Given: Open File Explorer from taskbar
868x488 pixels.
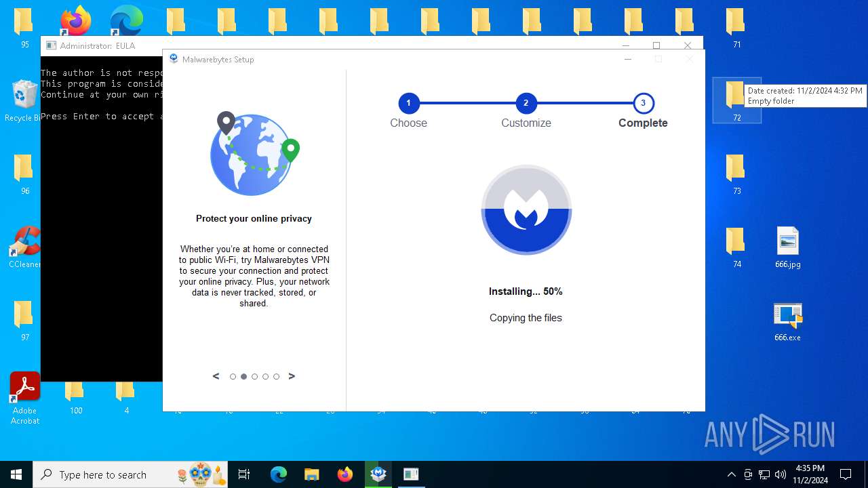Looking at the screenshot, I should [x=311, y=474].
